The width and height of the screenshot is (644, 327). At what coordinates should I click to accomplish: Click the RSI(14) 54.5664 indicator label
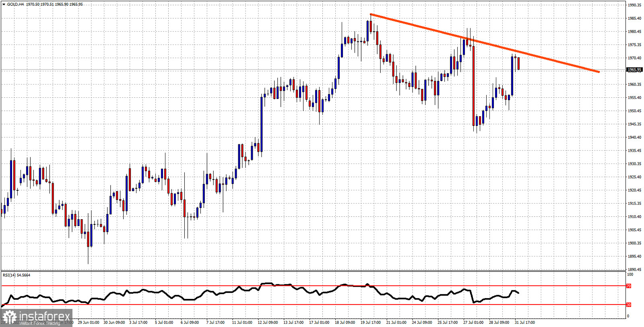[x=17, y=275]
